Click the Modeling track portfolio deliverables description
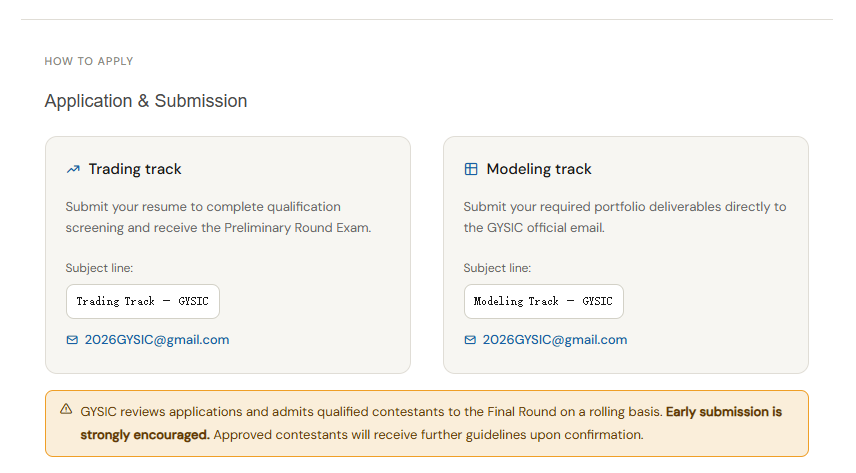Screen dimensions: 856x473 625,217
